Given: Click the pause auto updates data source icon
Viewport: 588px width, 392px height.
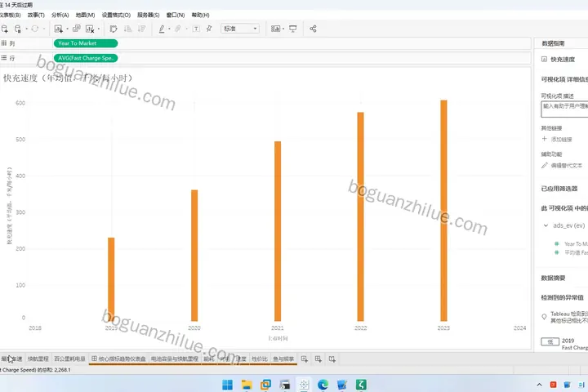Looking at the screenshot, I should 18,29.
